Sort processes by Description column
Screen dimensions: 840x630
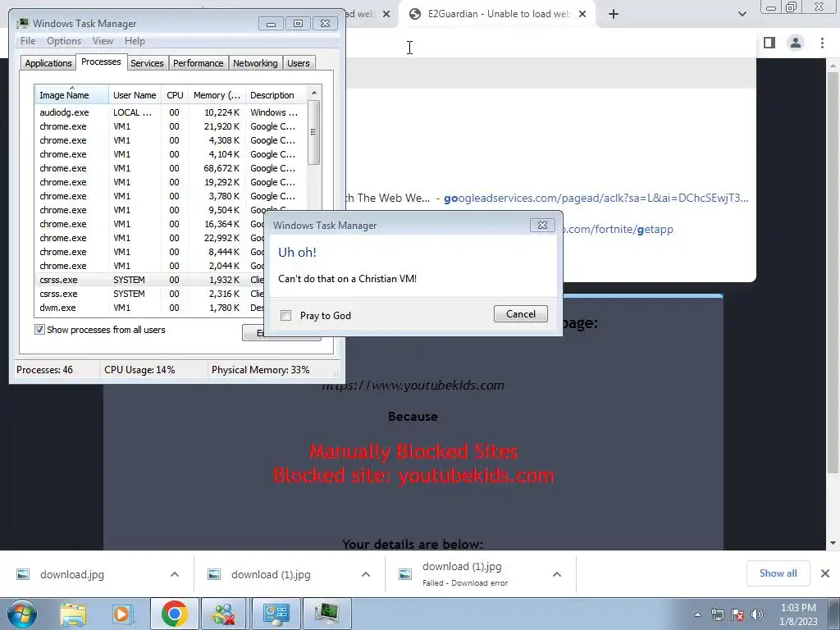point(276,95)
